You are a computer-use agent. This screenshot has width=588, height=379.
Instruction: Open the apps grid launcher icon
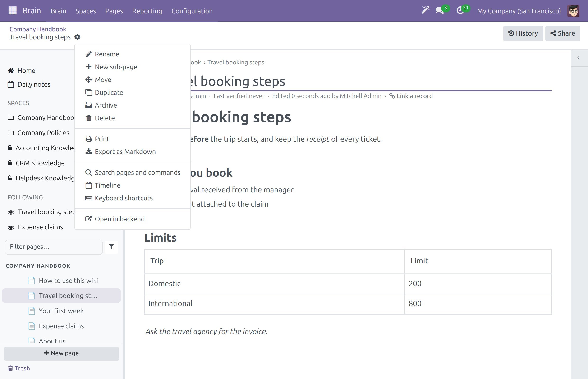(x=12, y=11)
